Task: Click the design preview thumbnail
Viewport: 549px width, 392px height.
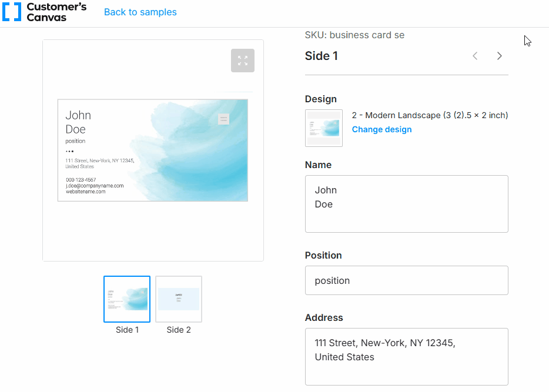Action: pos(324,128)
